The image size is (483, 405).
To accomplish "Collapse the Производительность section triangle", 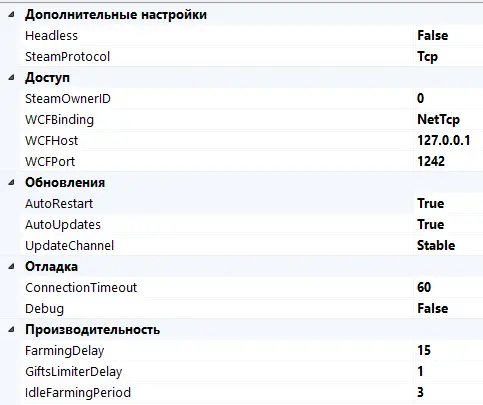I will click(x=12, y=330).
